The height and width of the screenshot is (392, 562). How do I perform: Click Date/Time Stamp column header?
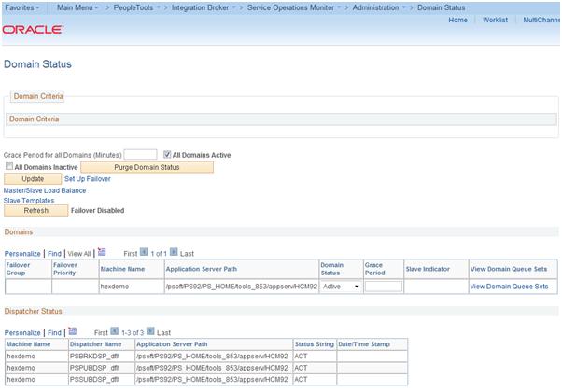click(x=364, y=344)
